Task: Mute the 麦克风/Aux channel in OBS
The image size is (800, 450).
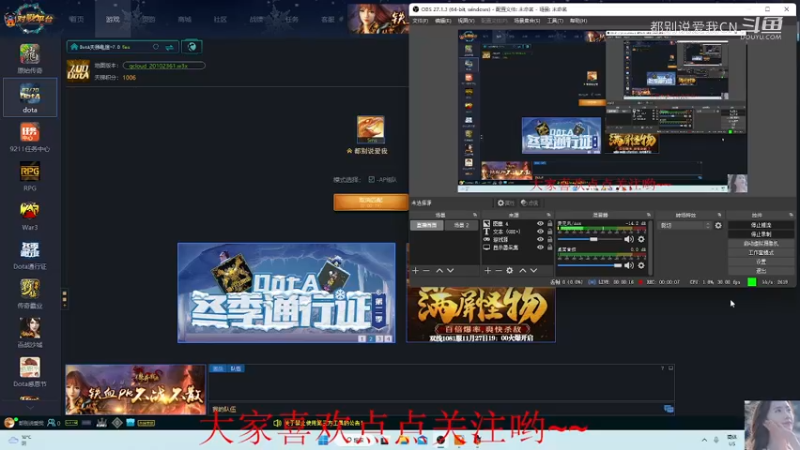Action: [x=629, y=239]
